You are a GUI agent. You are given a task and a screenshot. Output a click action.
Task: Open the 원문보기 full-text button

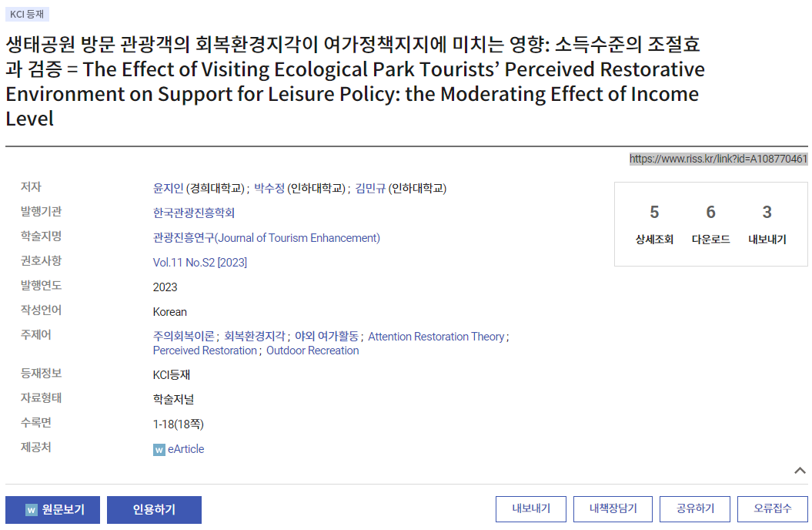pos(55,510)
